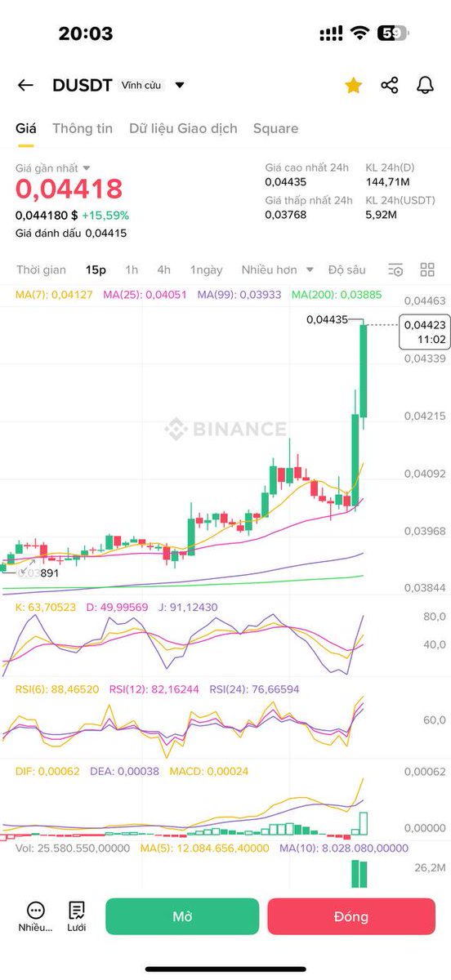Open the Nhiều... more options icon
The width and height of the screenshot is (451, 980).
tap(35, 916)
